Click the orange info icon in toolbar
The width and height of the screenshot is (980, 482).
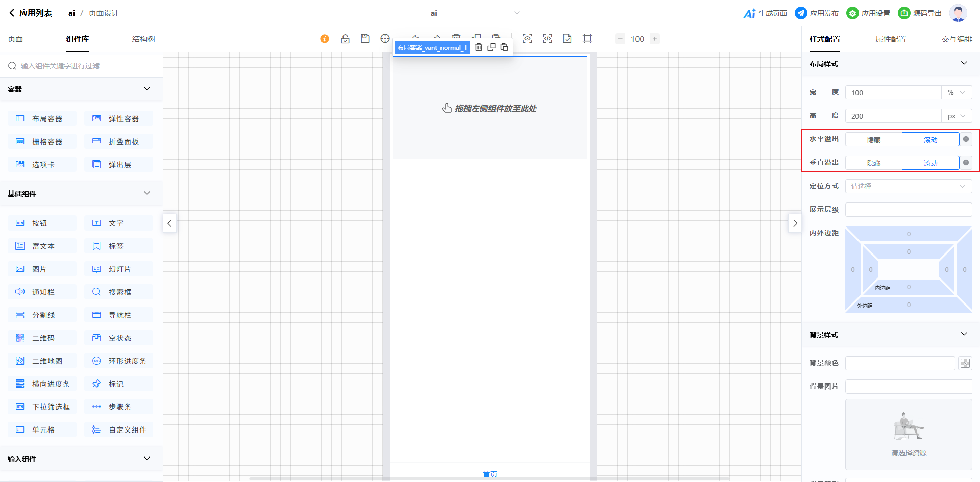(325, 39)
